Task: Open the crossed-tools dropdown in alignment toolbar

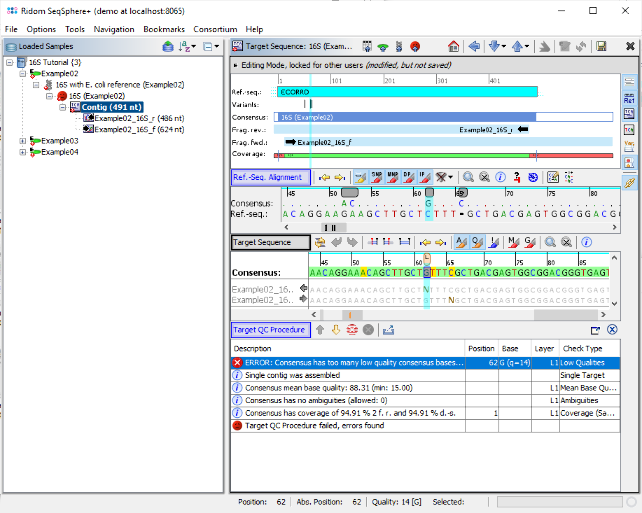Action: [x=450, y=177]
